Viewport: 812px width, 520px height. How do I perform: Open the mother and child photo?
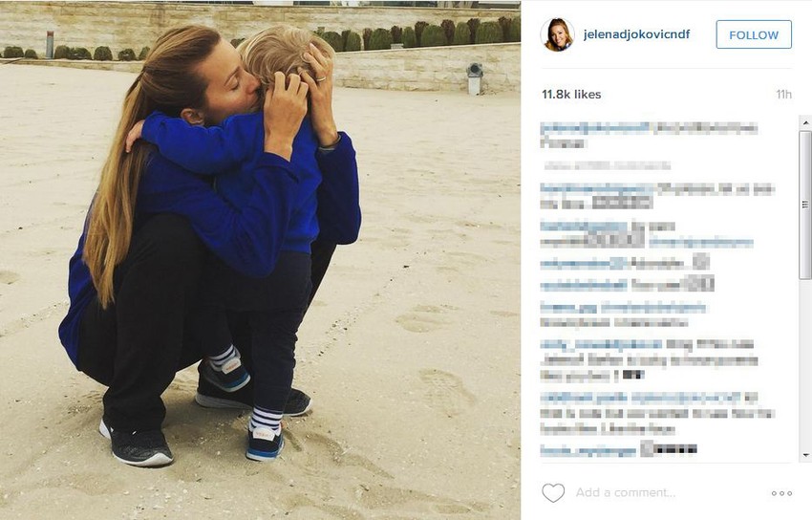[x=260, y=260]
